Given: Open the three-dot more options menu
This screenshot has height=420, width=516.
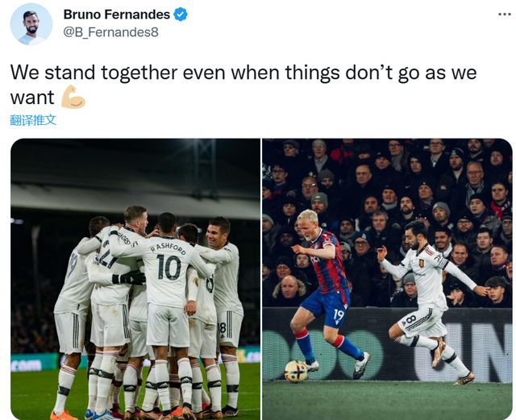Looking at the screenshot, I should (x=505, y=15).
